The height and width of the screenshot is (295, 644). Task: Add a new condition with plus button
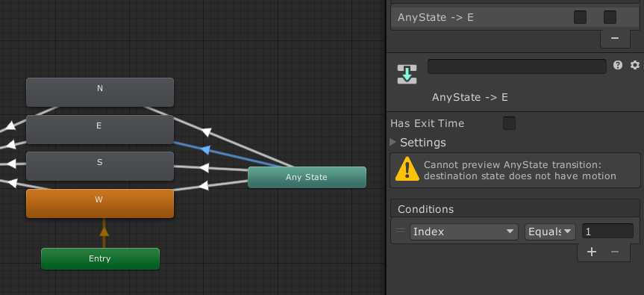[x=592, y=252]
